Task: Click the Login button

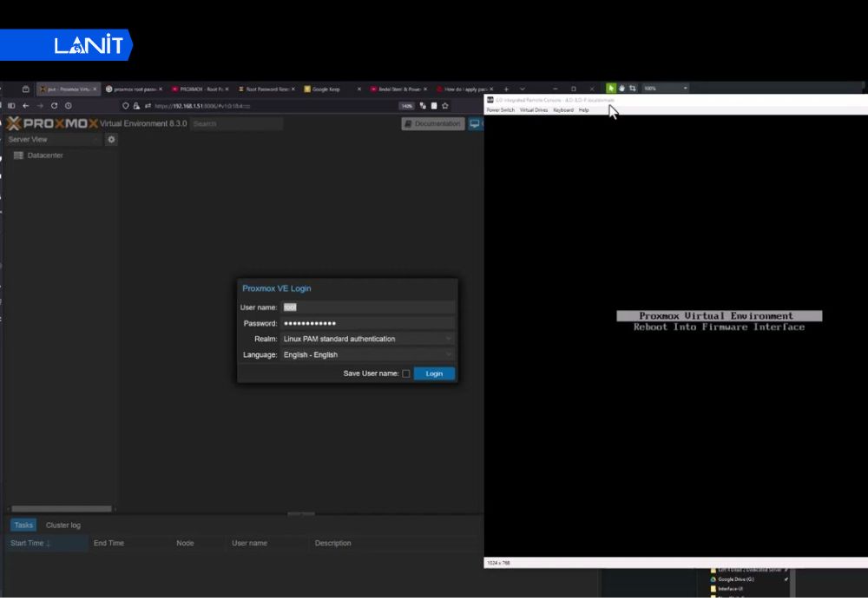Action: pyautogui.click(x=434, y=373)
